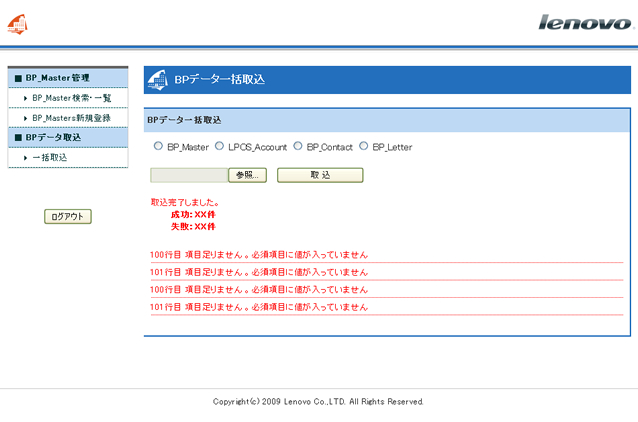This screenshot has width=638, height=422.
Task: Pick the BP_Letter radio option
Action: coord(363,146)
